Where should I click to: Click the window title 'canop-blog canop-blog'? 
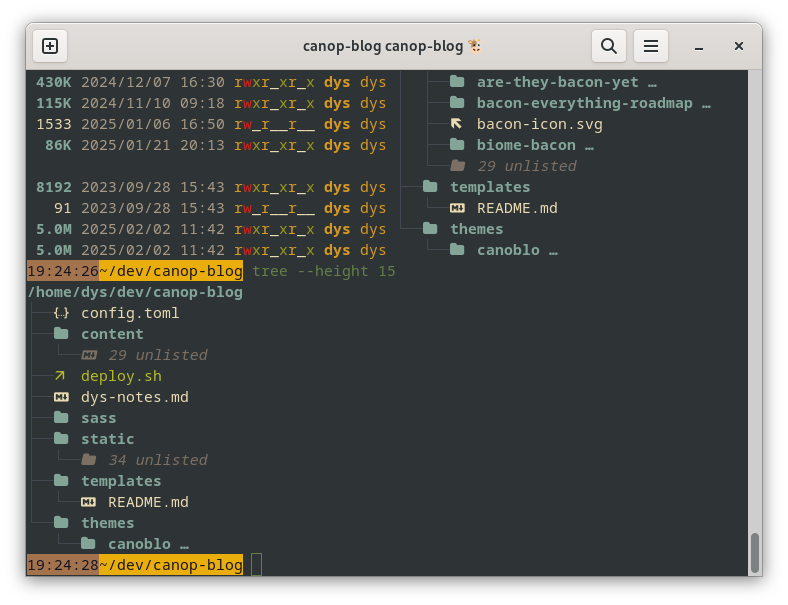[x=383, y=46]
